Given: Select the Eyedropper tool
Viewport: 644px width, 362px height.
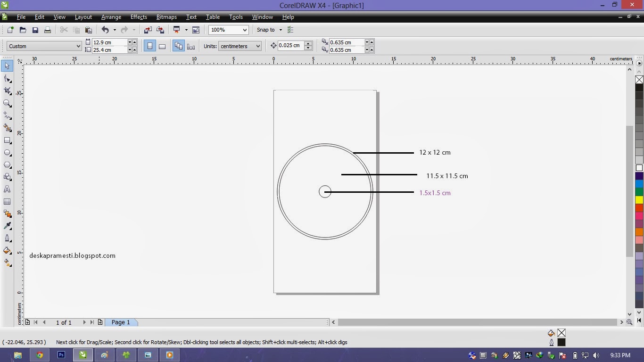Looking at the screenshot, I should [x=8, y=225].
